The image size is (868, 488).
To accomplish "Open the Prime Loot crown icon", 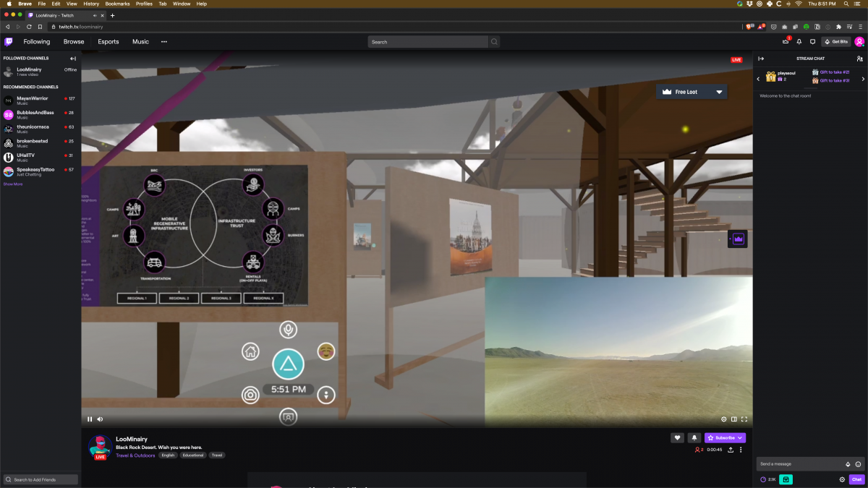I will [786, 42].
